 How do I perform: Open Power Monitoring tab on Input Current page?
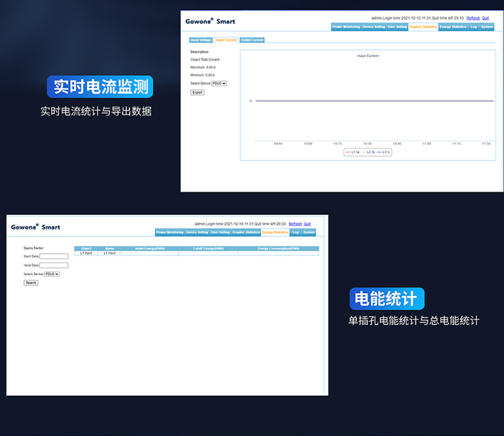[346, 27]
